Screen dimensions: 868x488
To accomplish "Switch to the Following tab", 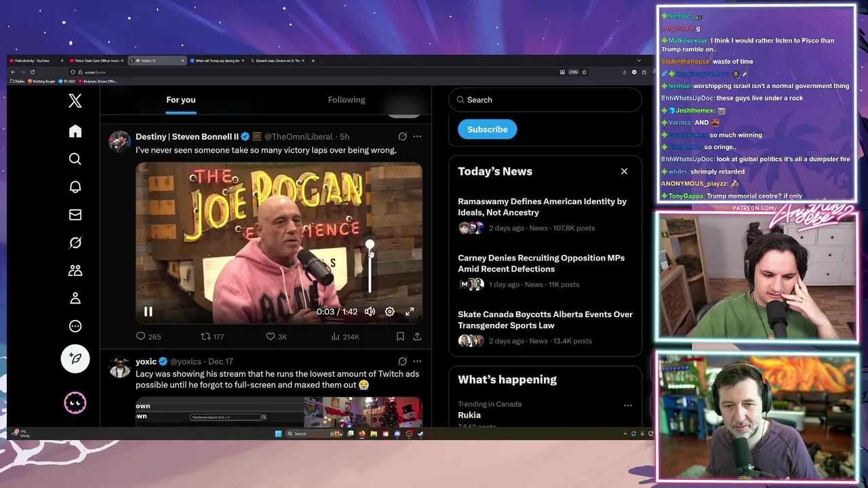I will (347, 100).
